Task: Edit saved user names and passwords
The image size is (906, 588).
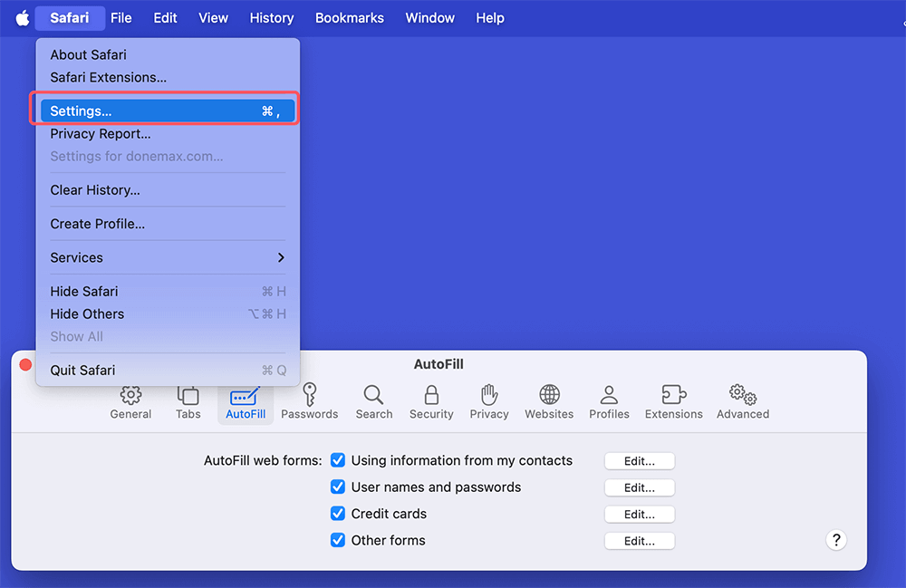Action: [640, 487]
